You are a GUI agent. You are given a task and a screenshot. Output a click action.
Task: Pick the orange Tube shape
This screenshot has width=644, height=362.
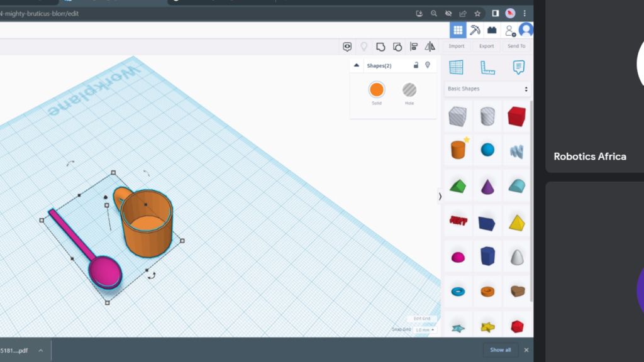click(x=487, y=292)
